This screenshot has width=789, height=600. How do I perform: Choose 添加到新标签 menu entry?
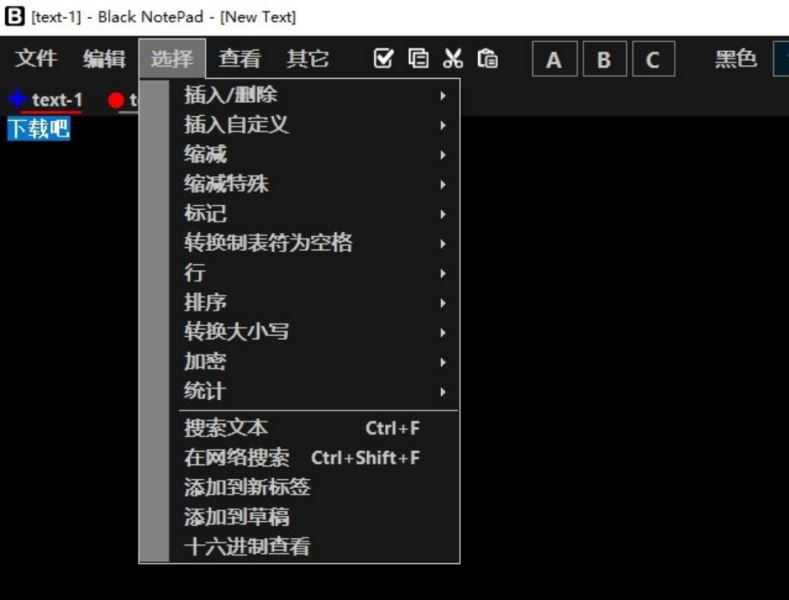tap(314, 488)
